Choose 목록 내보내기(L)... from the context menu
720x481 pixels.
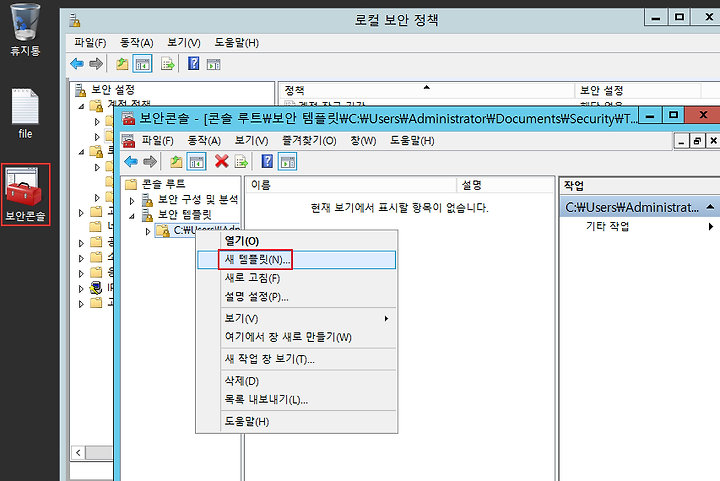click(297, 400)
